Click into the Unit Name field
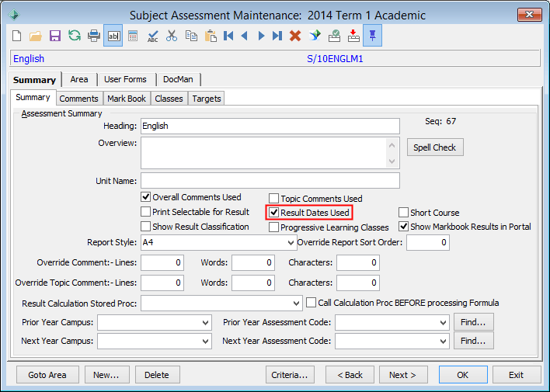 pyautogui.click(x=270, y=181)
